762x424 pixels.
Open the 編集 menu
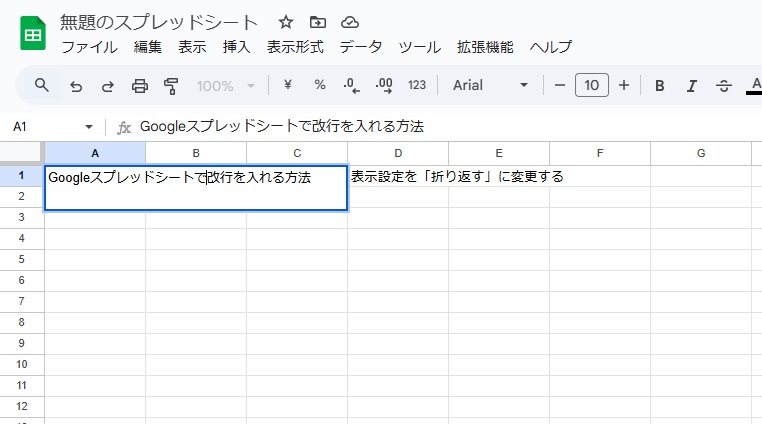(148, 47)
